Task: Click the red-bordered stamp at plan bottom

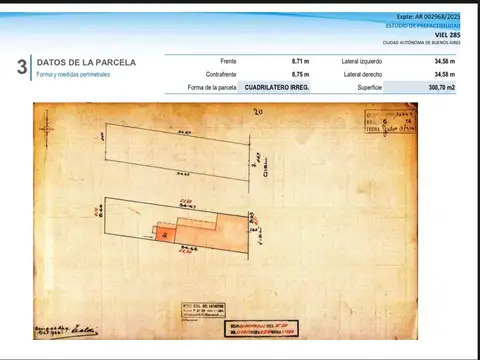Action: click(261, 329)
